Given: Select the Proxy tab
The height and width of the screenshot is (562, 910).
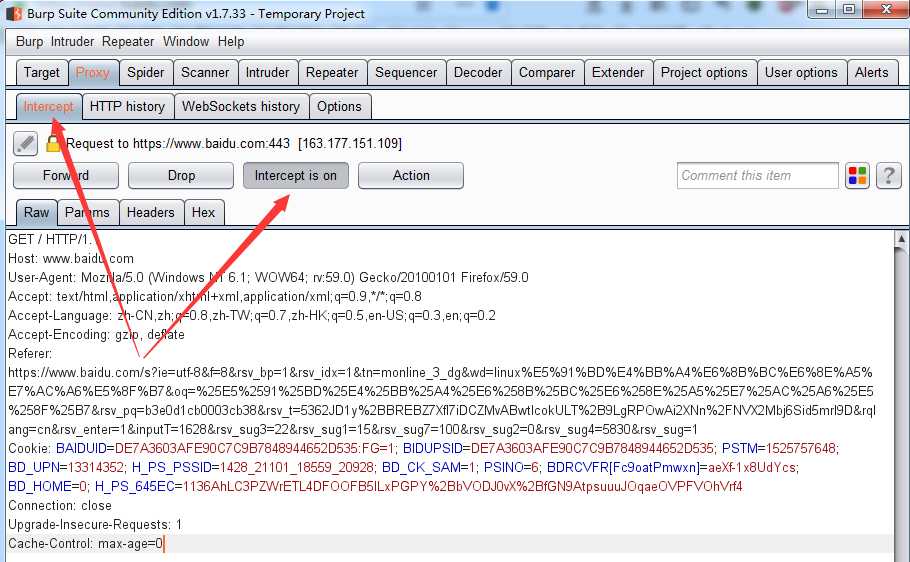Looking at the screenshot, I should pyautogui.click(x=93, y=73).
